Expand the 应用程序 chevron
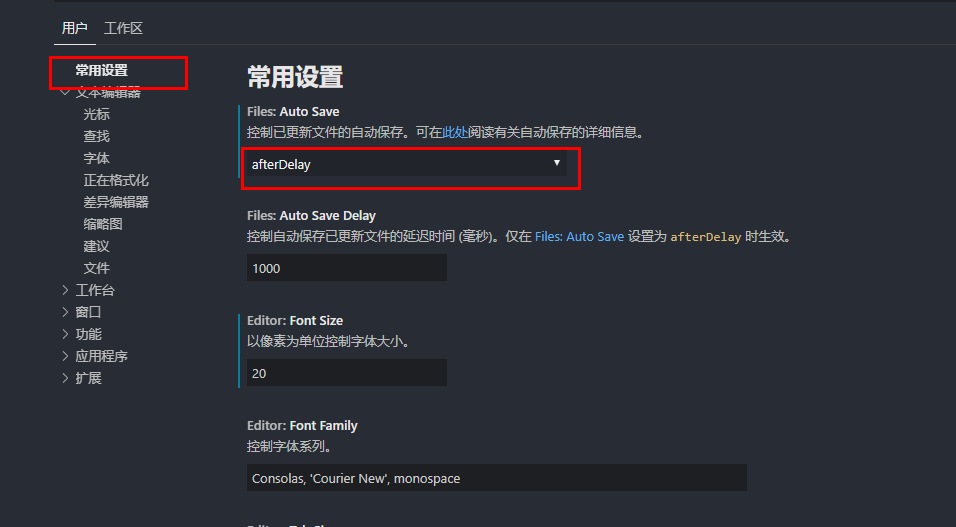Image resolution: width=956 pixels, height=527 pixels. point(65,356)
